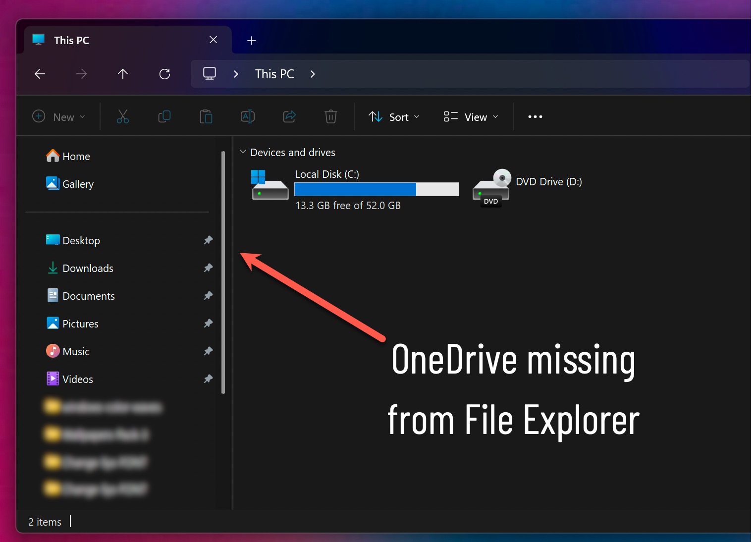Click the Rename icon
756x542 pixels.
click(248, 117)
